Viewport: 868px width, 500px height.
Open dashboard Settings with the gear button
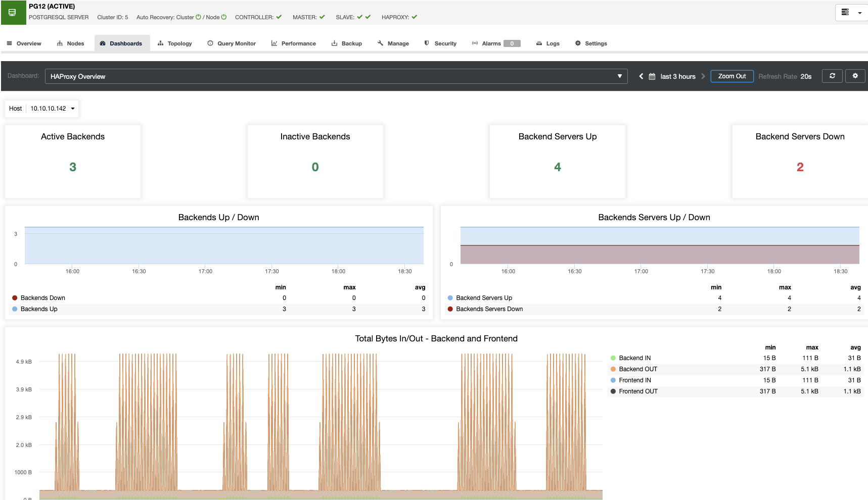click(x=855, y=76)
